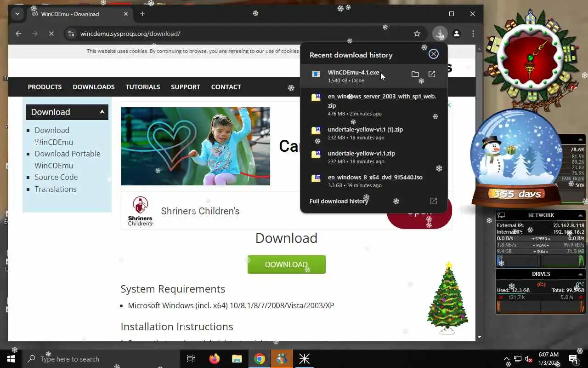
Task: Close the Recent download history popup
Action: coord(433,54)
